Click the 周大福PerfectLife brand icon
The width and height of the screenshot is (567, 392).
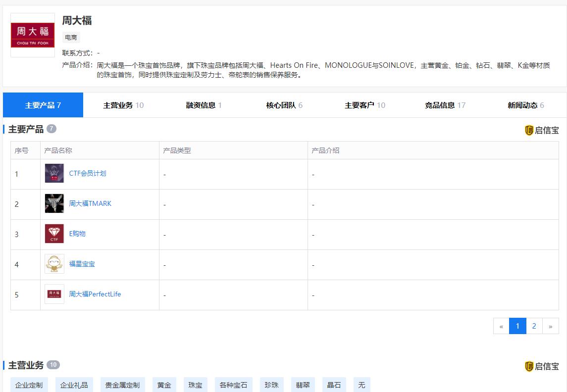point(54,294)
